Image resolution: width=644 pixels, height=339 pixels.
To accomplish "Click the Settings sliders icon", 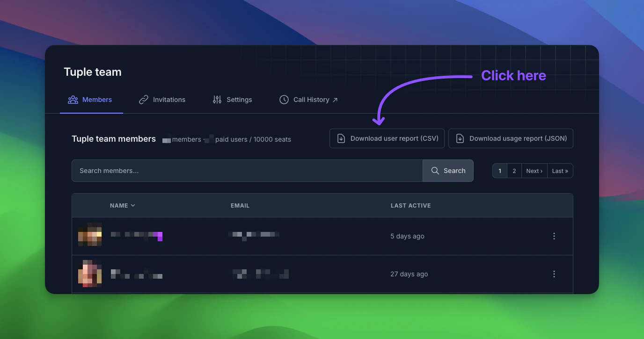I will click(217, 100).
